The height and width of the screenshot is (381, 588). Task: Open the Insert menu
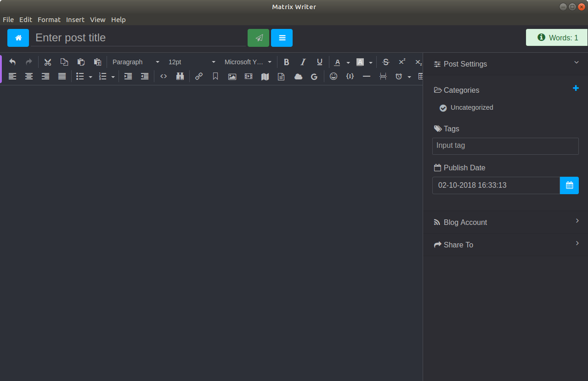pos(75,20)
